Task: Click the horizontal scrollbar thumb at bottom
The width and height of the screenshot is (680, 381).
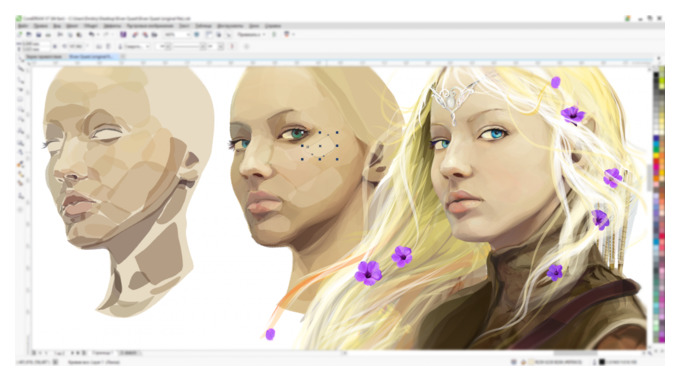Action: (575, 353)
